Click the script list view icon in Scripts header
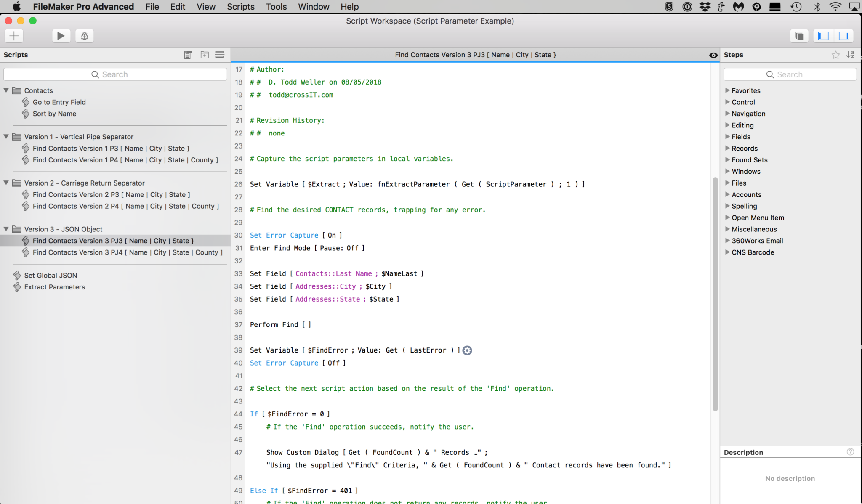 coord(188,55)
